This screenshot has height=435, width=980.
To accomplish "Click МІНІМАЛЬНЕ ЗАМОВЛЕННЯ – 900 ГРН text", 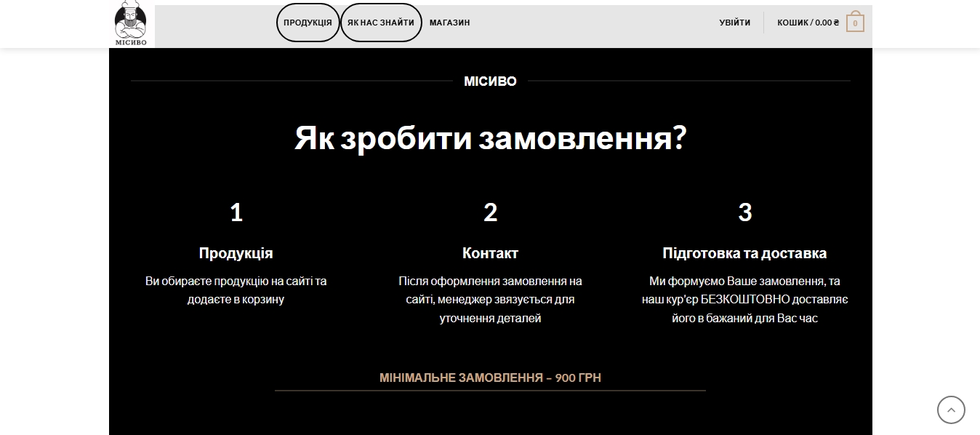I will [x=490, y=378].
